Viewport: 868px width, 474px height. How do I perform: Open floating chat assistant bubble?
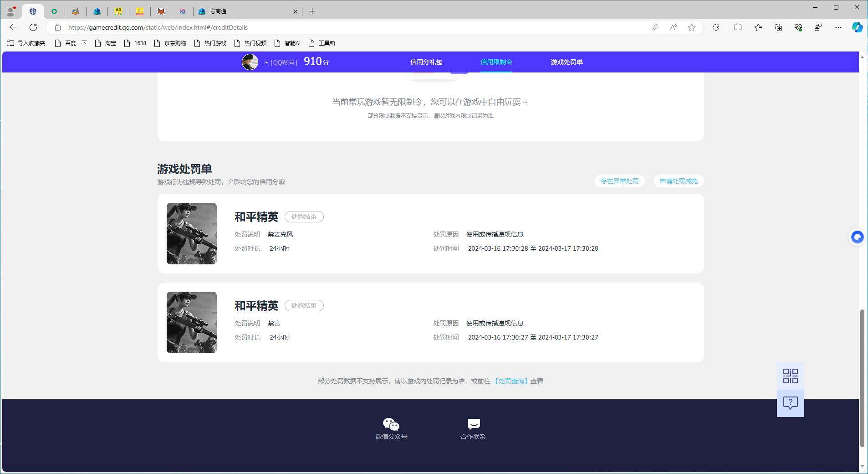pyautogui.click(x=857, y=237)
